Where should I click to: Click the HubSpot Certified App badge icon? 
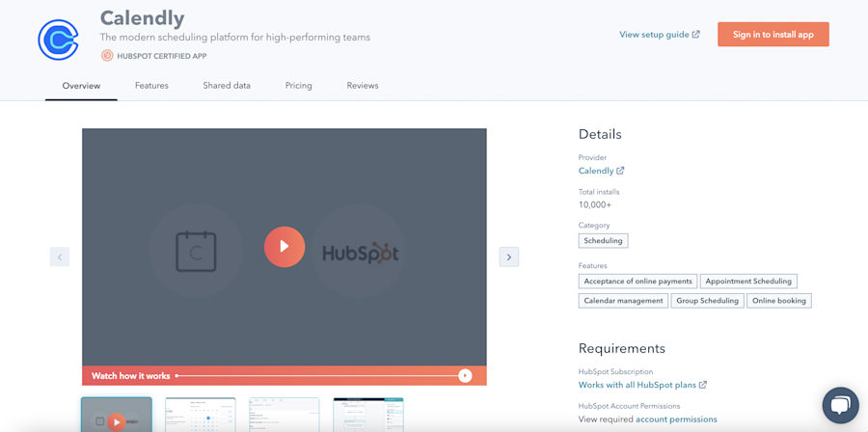pos(107,55)
